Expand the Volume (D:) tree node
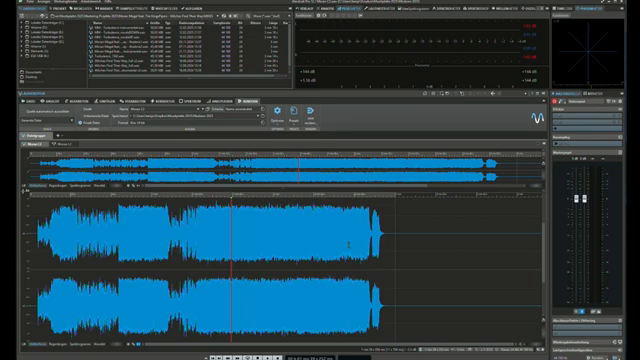Image resolution: width=640 pixels, height=360 pixels. tap(22, 27)
